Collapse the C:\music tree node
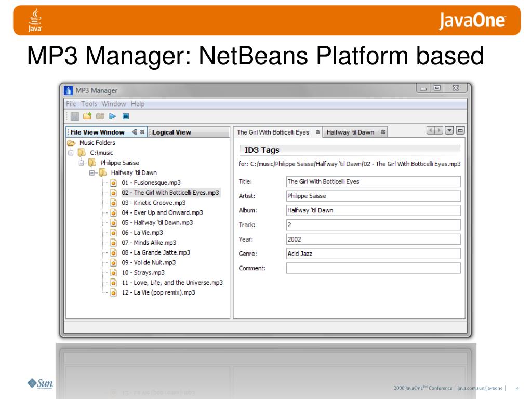 pos(71,153)
